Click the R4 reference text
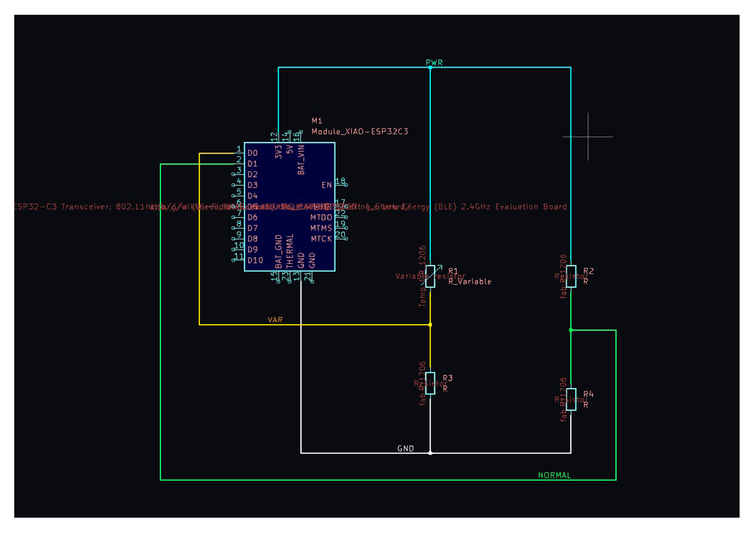Viewport: 756px width, 535px height. 588,394
